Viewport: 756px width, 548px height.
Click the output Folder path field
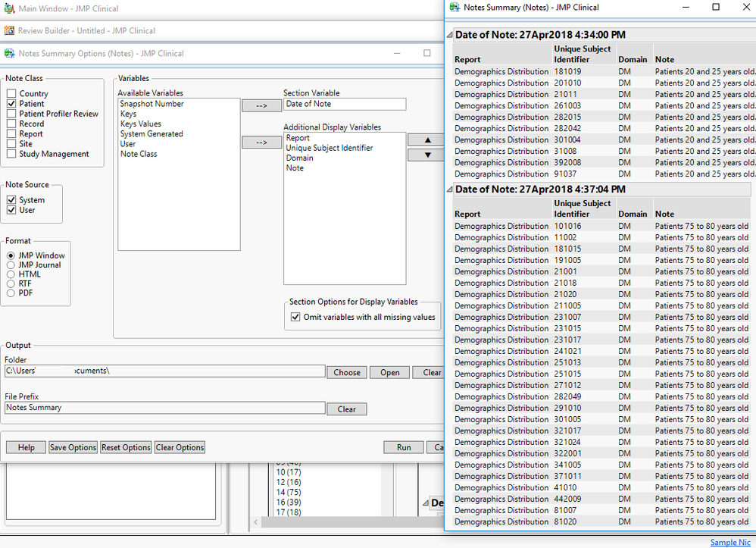[x=165, y=371]
